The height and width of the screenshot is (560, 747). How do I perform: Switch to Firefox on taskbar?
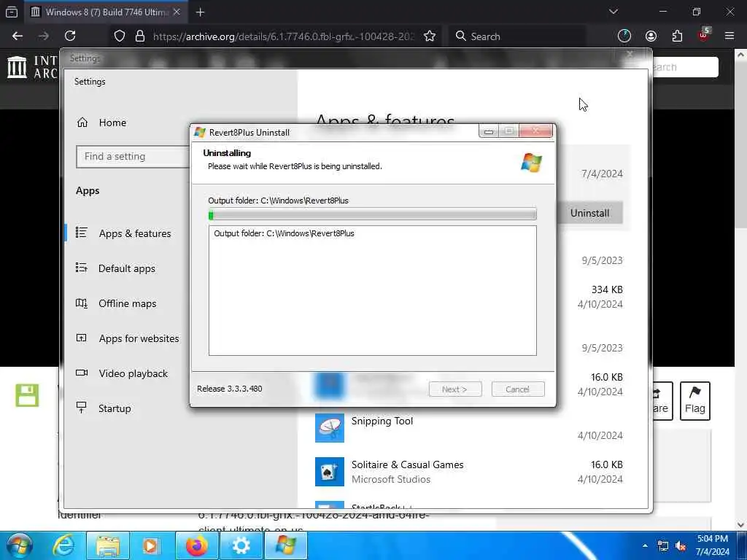tap(197, 545)
